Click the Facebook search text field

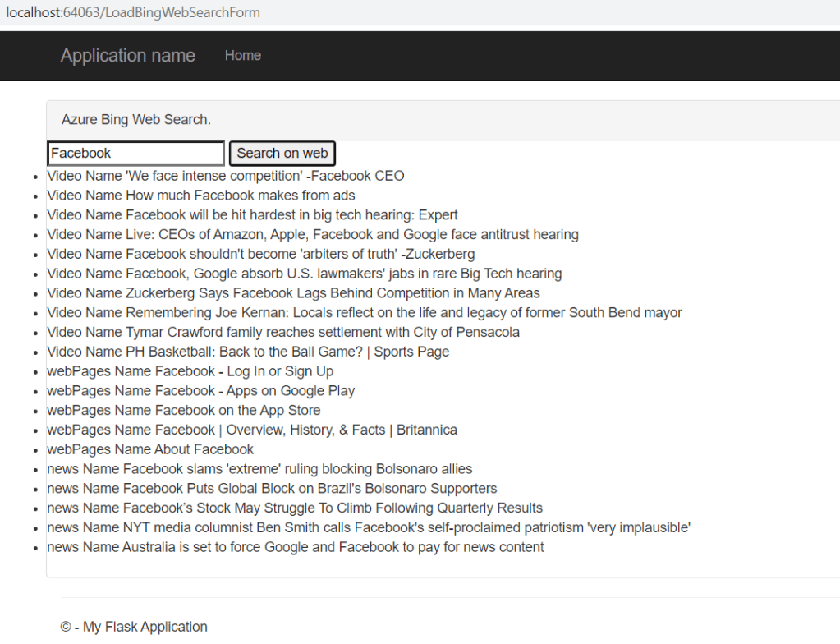pos(135,154)
